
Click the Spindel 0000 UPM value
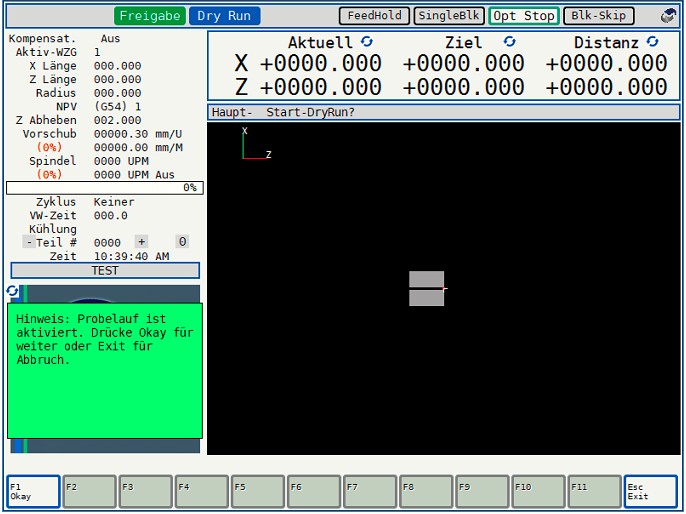point(121,161)
